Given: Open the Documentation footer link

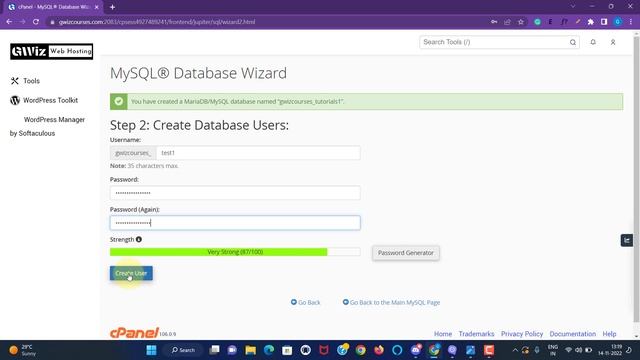Looking at the screenshot, I should pos(573,334).
